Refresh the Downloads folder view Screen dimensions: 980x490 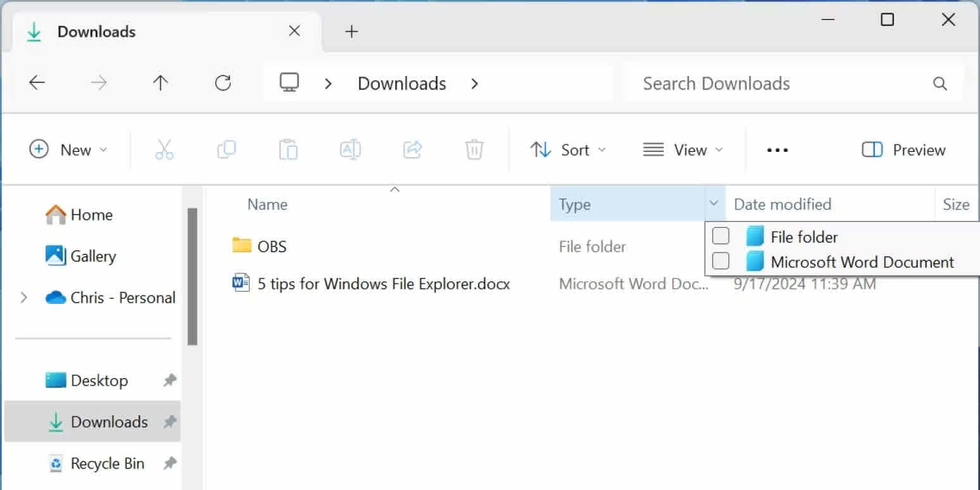(222, 82)
